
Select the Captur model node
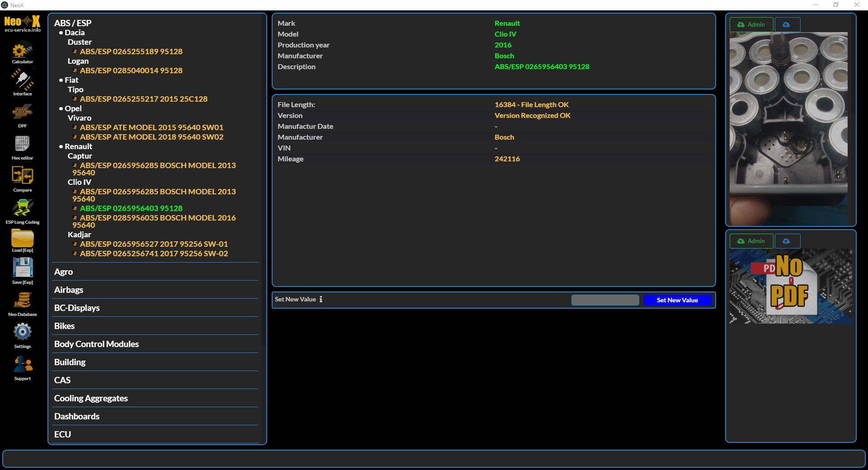(x=80, y=156)
